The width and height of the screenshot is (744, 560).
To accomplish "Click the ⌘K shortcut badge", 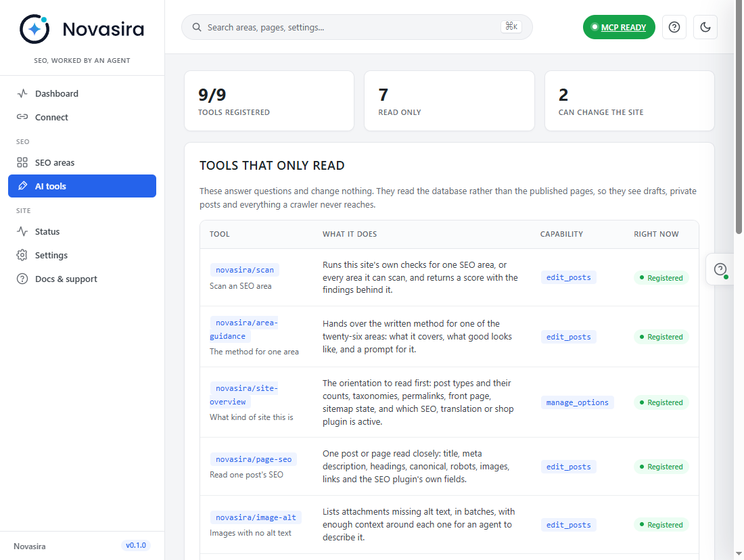I will click(511, 26).
